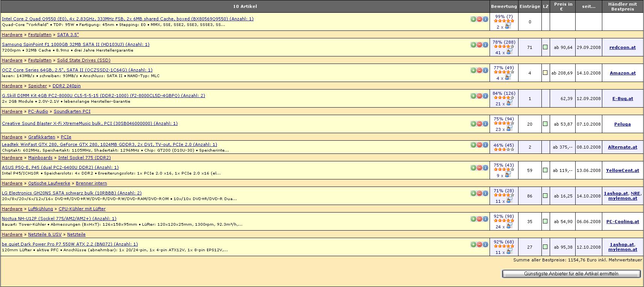The height and width of the screenshot is (287, 644).
Task: Add one more G.Skill DIMM Kit via plus icon
Action: pyautogui.click(x=473, y=96)
